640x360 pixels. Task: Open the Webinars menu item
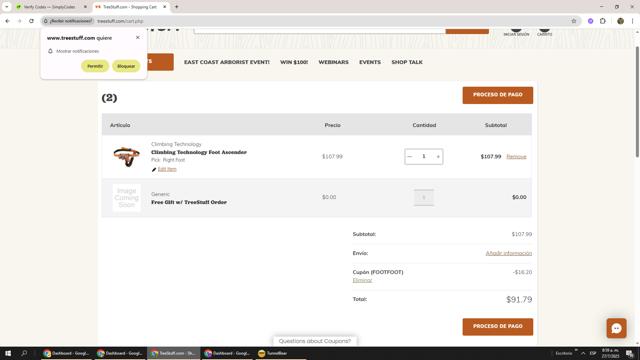point(333,62)
